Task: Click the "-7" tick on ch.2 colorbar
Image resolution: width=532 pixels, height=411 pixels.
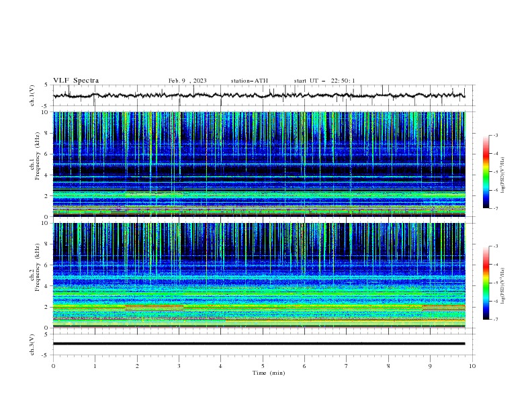Action: (x=495, y=319)
